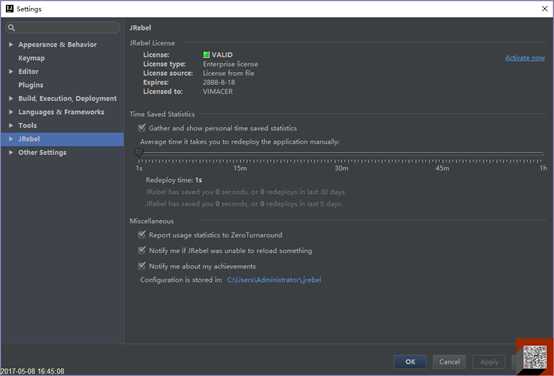Click the Enterprise license text
Viewport: 554px width, 376px height.
click(230, 64)
